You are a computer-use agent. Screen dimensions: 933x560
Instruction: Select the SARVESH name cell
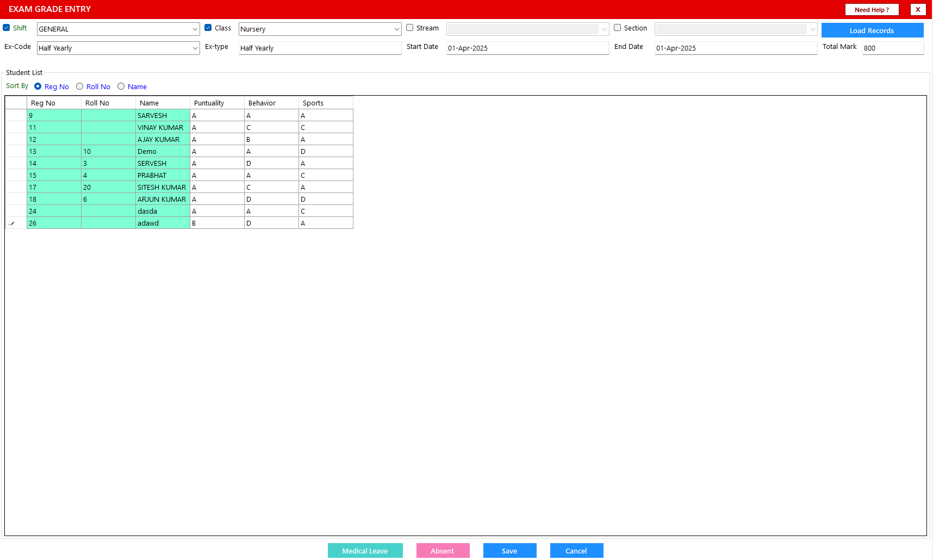tap(163, 115)
